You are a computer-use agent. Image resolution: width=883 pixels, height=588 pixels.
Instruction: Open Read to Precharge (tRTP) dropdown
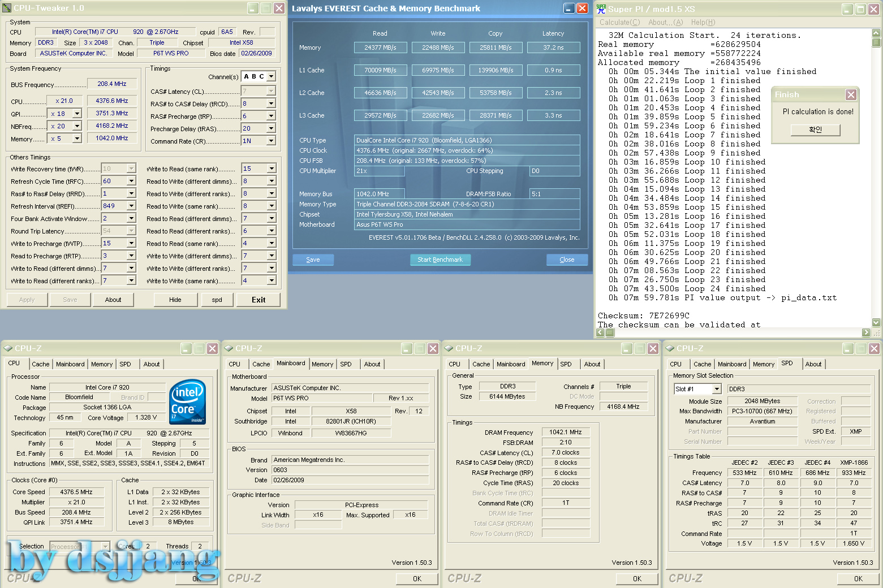(131, 256)
